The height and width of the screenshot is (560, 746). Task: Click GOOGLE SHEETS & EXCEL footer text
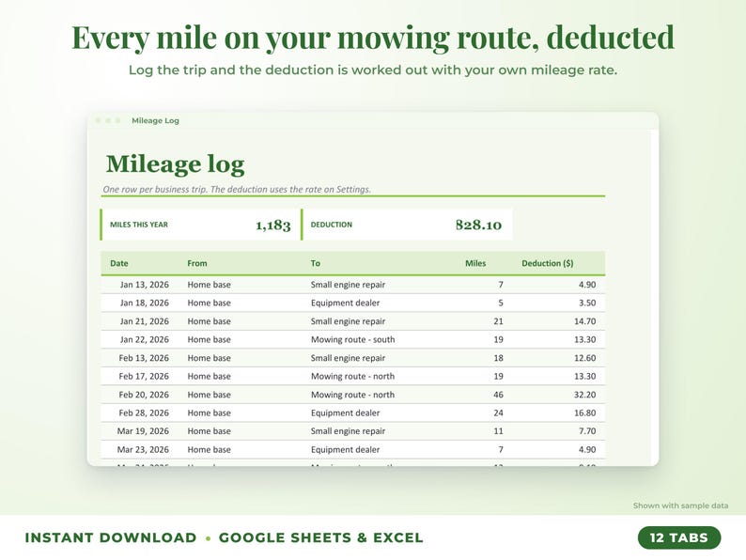coord(320,537)
